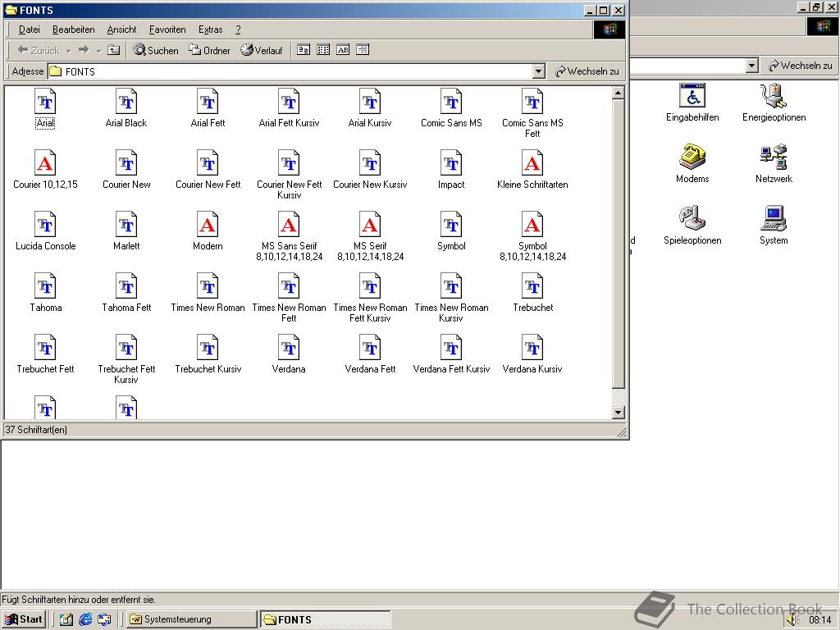Open the Systemsteuerung address bar dropdown

[752, 66]
